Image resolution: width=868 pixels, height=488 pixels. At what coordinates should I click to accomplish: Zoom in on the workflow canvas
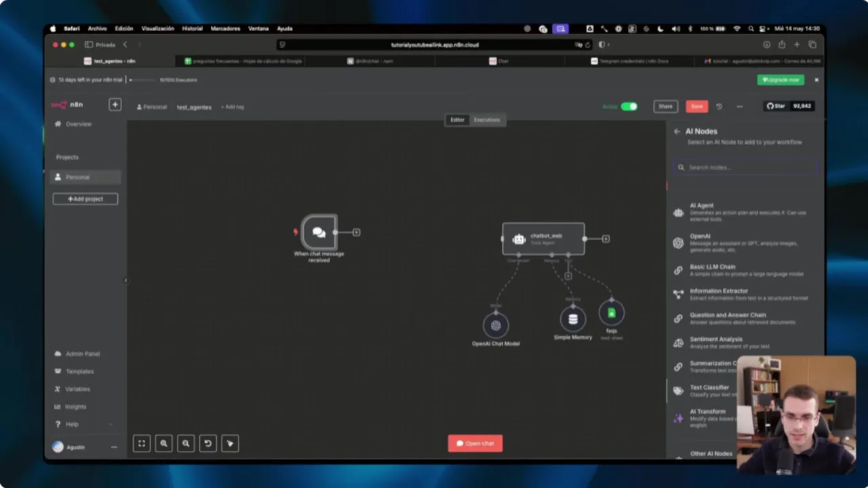[163, 443]
